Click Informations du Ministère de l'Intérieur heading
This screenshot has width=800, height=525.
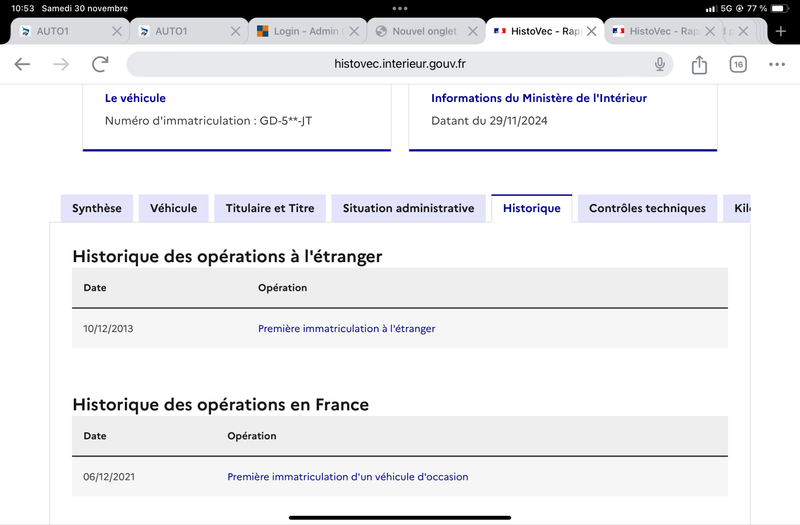tap(539, 98)
